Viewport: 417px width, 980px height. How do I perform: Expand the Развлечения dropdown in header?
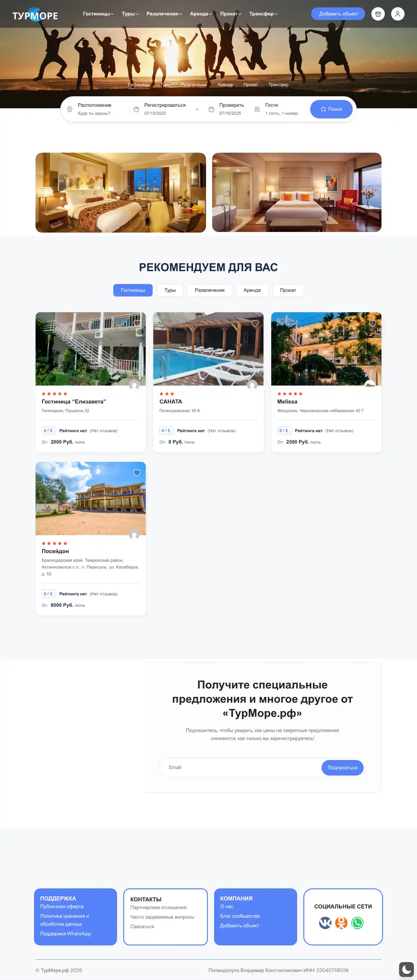[164, 14]
